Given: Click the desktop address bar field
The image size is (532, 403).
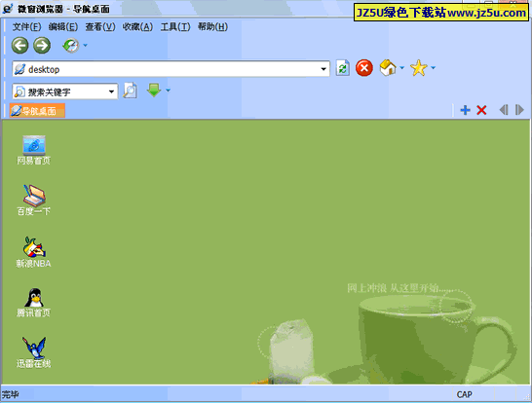Looking at the screenshot, I should 171,69.
